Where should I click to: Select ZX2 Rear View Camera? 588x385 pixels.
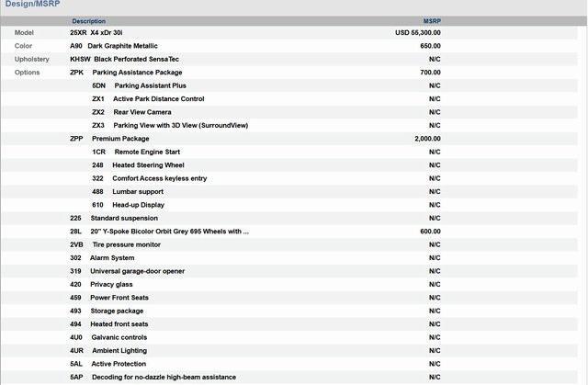pos(131,112)
